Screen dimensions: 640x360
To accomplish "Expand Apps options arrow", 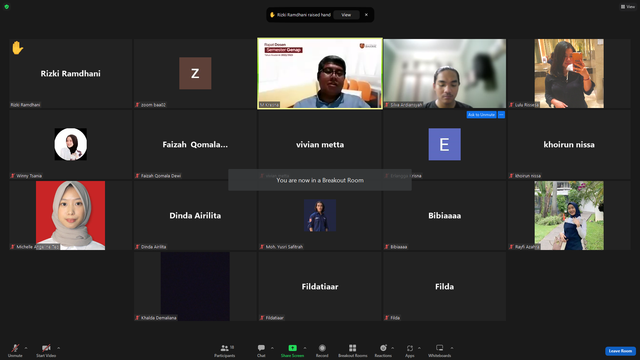I will pos(419,348).
